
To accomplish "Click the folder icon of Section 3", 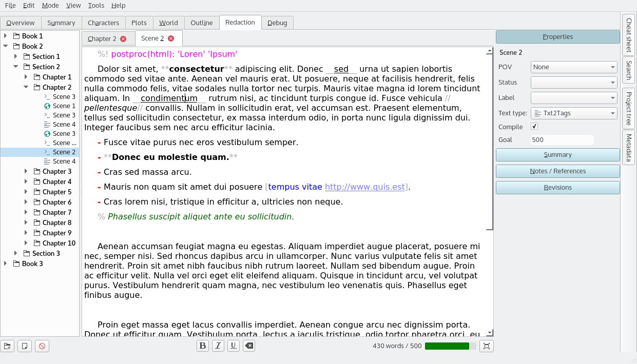I will (26, 254).
